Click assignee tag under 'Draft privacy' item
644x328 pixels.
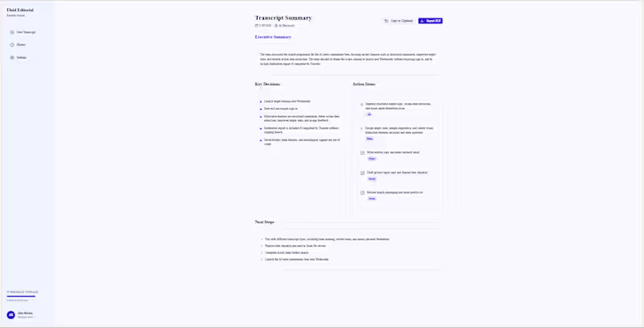click(x=372, y=179)
